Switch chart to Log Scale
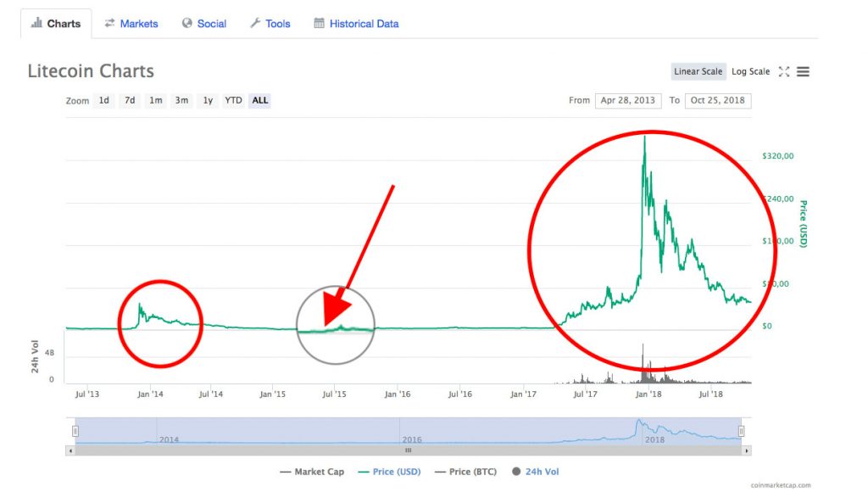 pyautogui.click(x=751, y=71)
